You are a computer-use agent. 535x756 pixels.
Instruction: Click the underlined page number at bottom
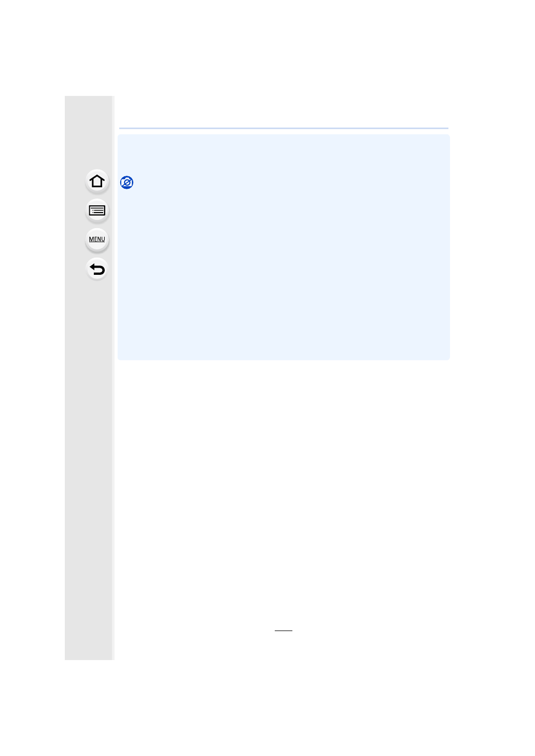[284, 630]
